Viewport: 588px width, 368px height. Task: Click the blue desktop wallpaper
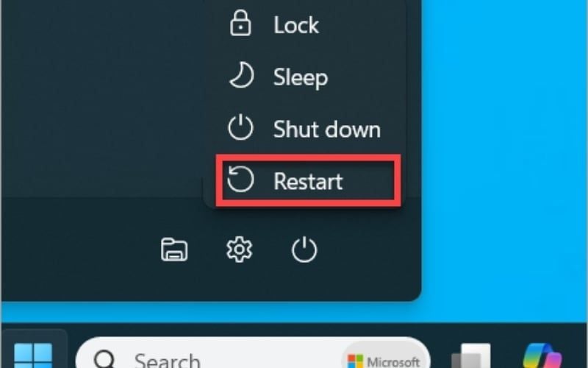pyautogui.click(x=504, y=150)
